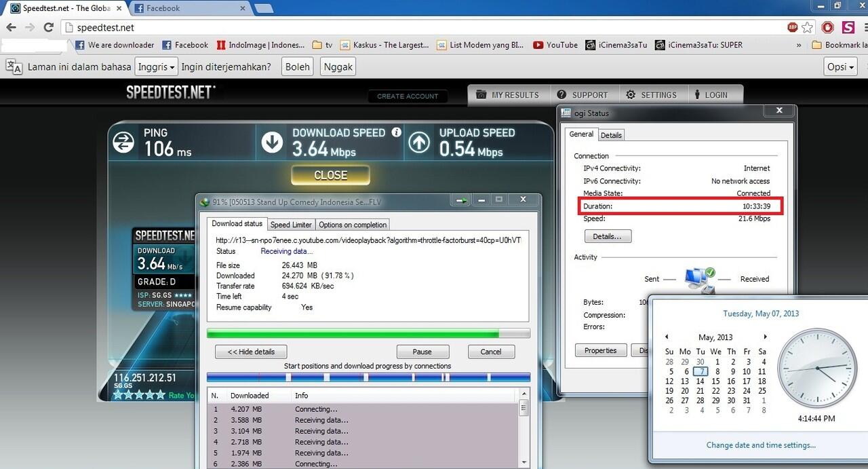Open the YouTube bookmark

[x=555, y=45]
